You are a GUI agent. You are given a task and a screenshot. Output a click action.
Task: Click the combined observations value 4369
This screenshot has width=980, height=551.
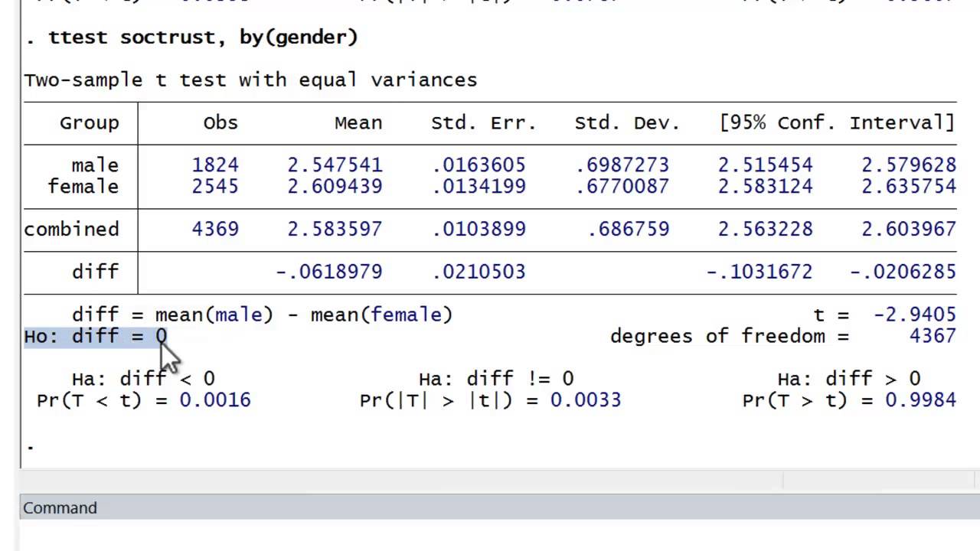point(215,230)
